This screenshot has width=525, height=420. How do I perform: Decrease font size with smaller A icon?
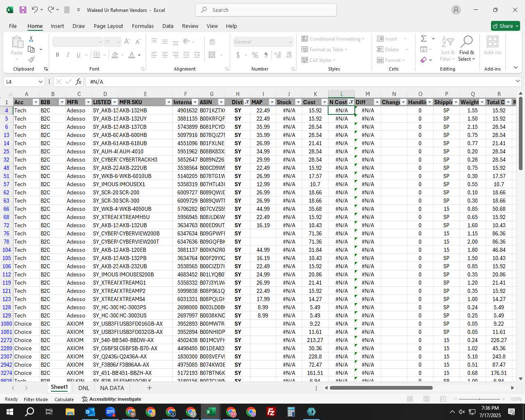pos(138,42)
